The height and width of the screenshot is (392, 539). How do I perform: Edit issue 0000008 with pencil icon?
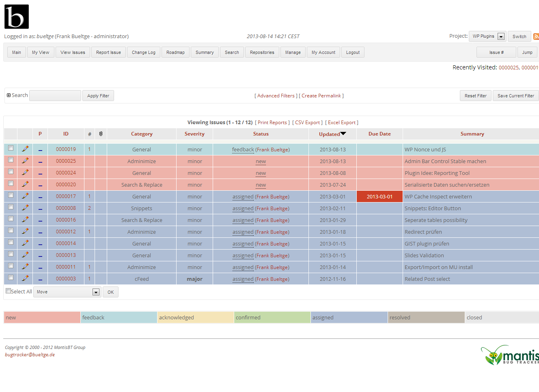click(x=25, y=208)
